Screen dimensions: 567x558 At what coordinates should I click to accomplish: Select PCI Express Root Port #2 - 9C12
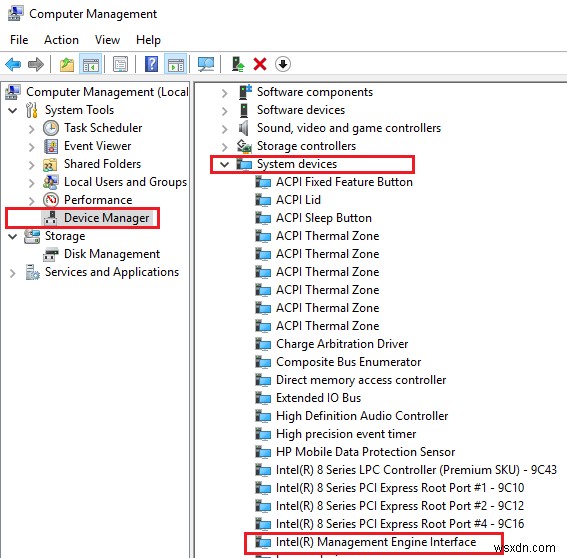coord(400,506)
